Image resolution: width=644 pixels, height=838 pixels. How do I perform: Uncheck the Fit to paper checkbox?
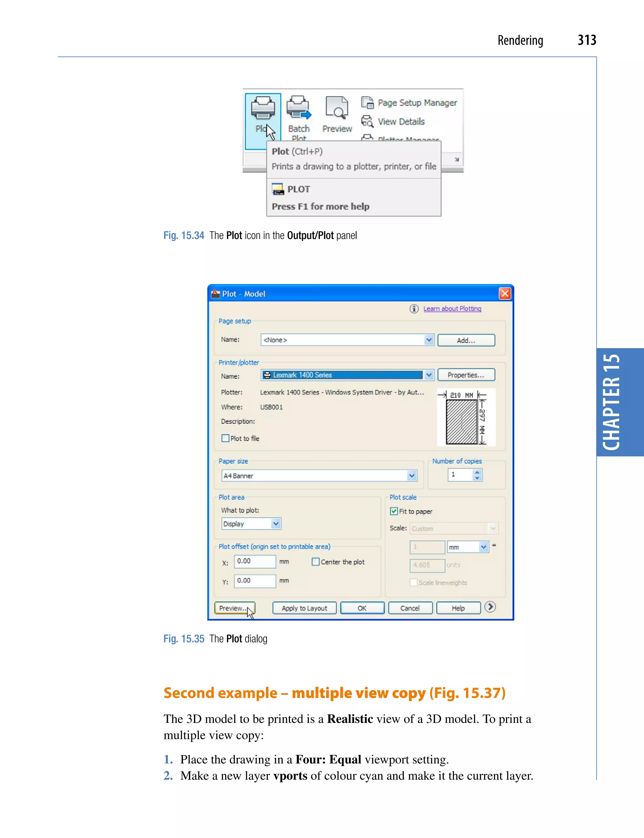(394, 511)
